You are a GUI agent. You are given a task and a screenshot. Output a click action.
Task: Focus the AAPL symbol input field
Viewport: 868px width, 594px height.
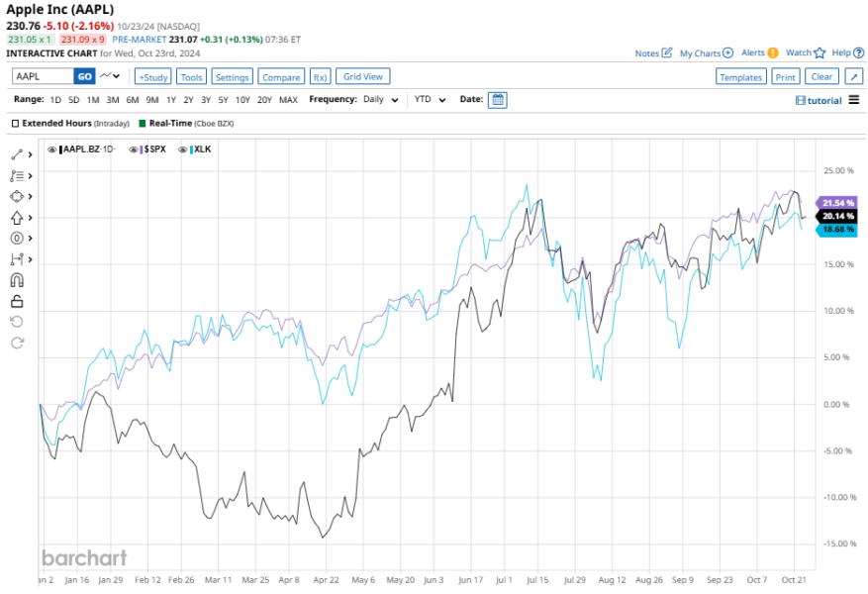[x=44, y=76]
